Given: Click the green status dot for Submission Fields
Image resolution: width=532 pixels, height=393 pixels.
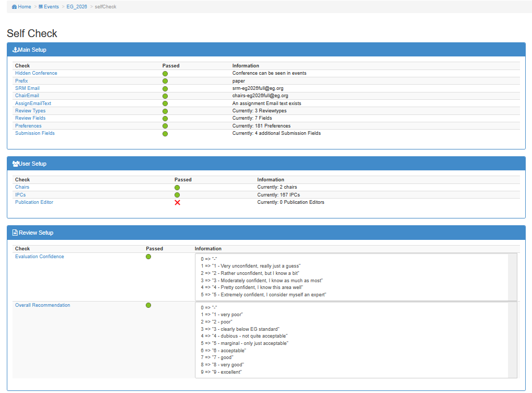Looking at the screenshot, I should (165, 134).
